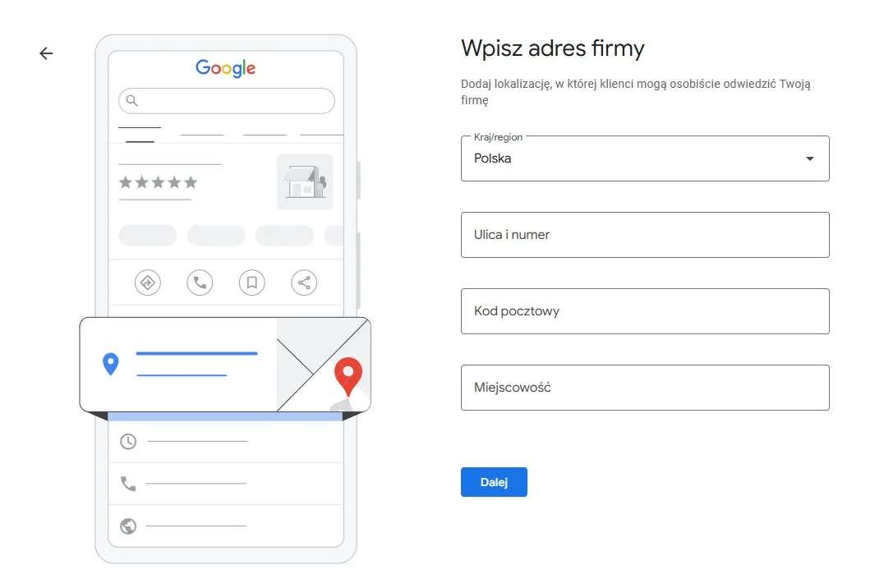Click the five-star rating row in mockup

pyautogui.click(x=159, y=182)
